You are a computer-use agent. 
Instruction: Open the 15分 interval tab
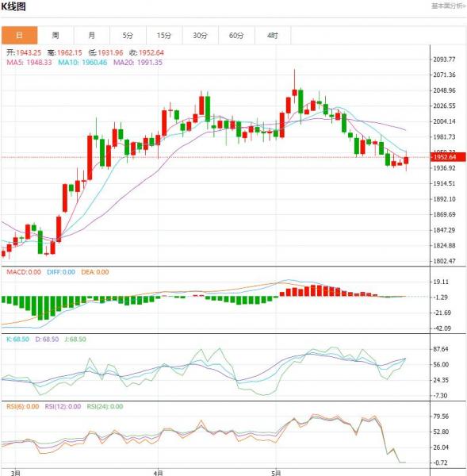[164, 35]
